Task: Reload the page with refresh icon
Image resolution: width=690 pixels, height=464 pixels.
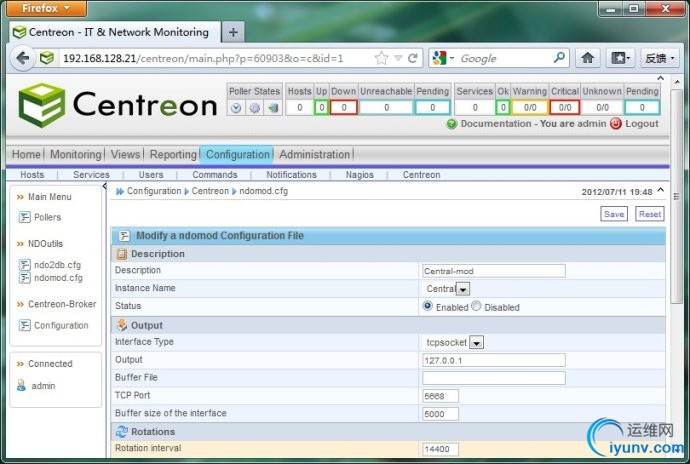Action: pyautogui.click(x=413, y=58)
